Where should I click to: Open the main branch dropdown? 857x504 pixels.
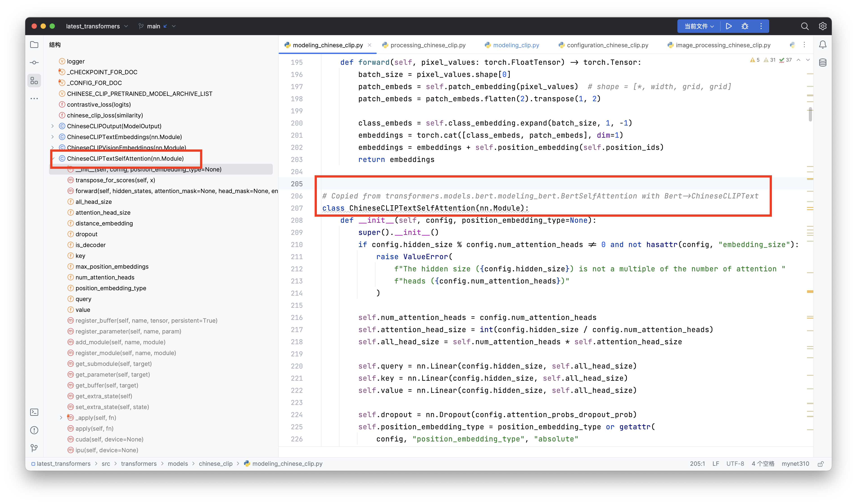pyautogui.click(x=157, y=26)
